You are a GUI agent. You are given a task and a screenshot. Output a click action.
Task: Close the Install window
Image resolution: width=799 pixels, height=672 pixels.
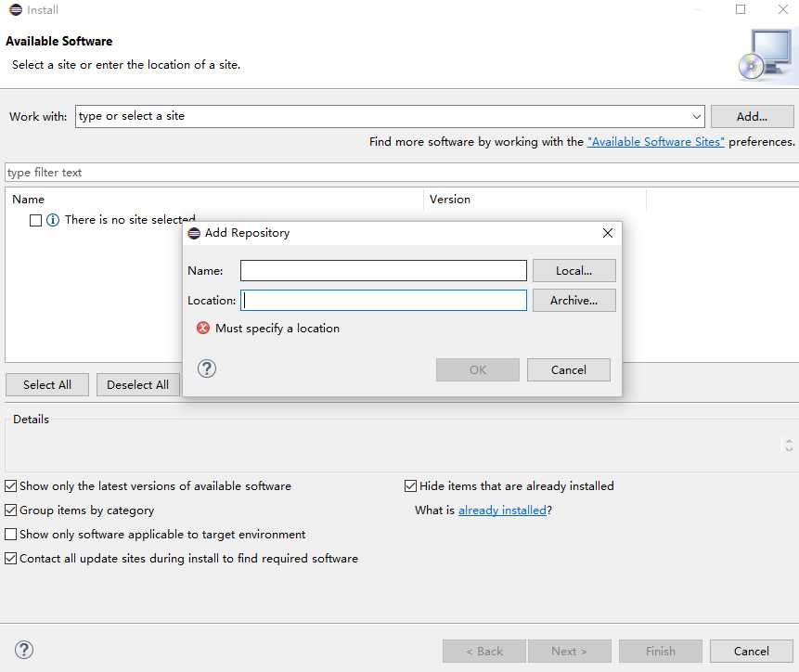(x=783, y=9)
